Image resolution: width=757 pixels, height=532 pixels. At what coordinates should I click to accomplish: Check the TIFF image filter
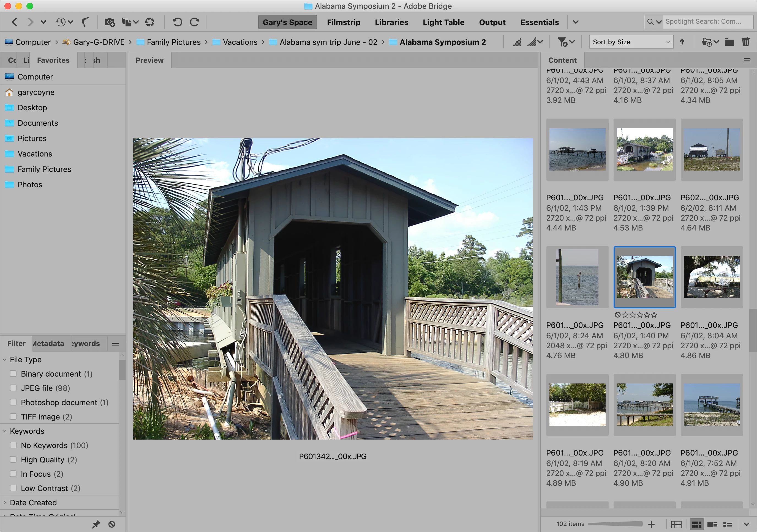point(13,417)
